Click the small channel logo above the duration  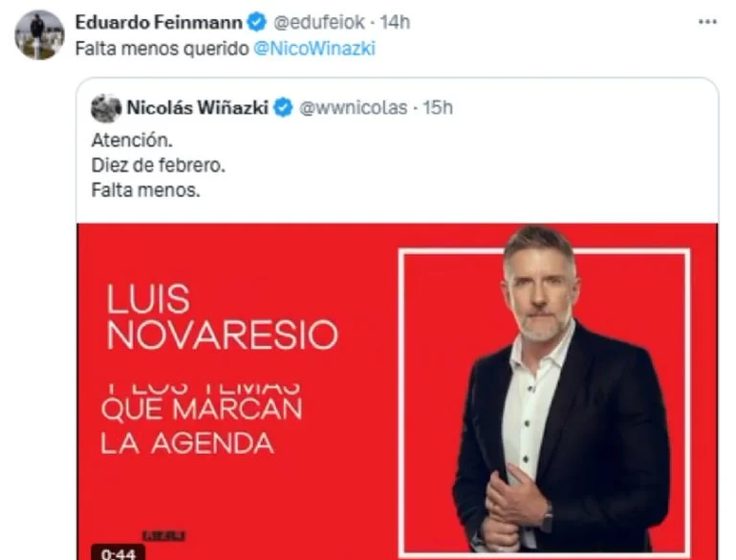164,535
